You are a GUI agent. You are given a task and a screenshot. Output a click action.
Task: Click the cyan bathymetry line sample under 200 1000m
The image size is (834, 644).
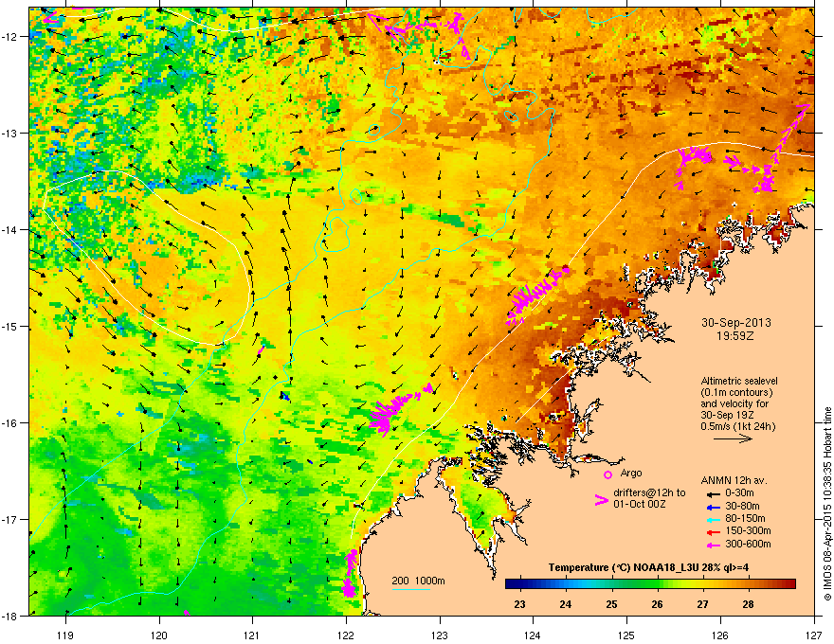(x=410, y=589)
